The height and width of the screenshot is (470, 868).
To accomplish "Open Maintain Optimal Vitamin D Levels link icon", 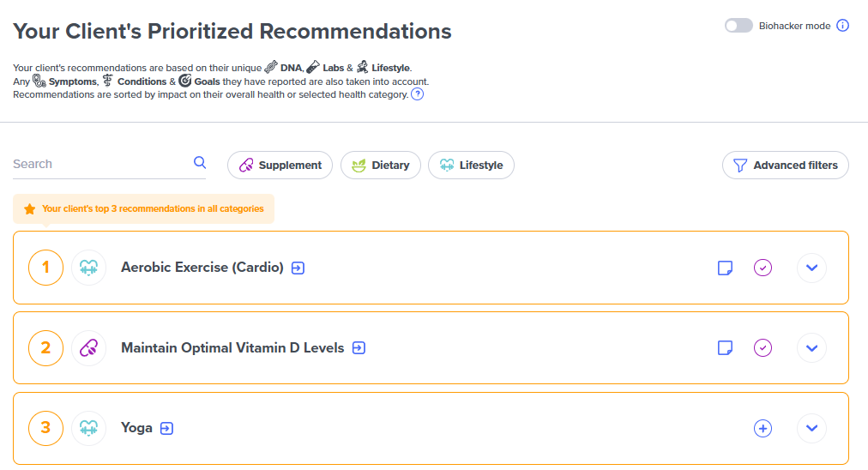I will (x=359, y=348).
